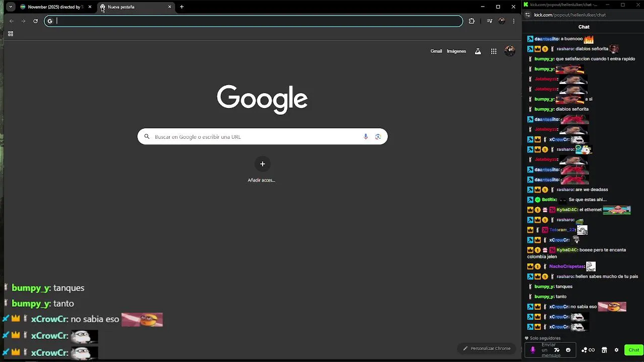Image resolution: width=644 pixels, height=362 pixels.
Task: Open the shop storefront icon in chat
Action: click(x=604, y=350)
